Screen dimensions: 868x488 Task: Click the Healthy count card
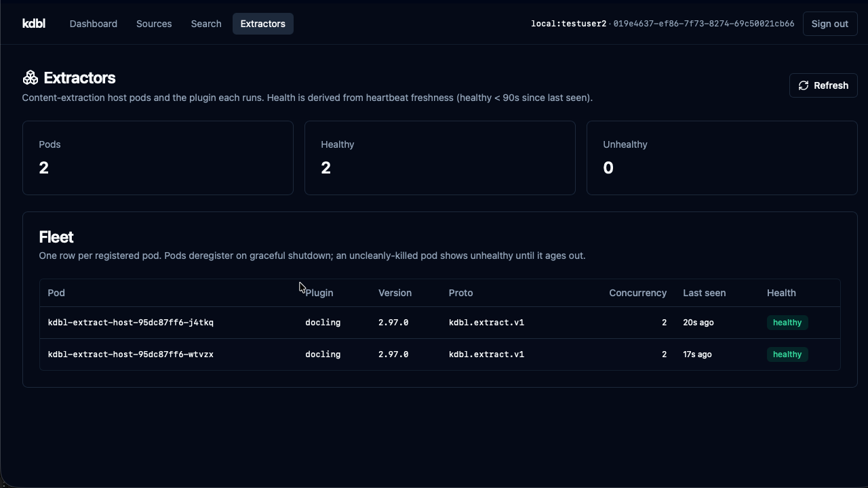tap(440, 158)
